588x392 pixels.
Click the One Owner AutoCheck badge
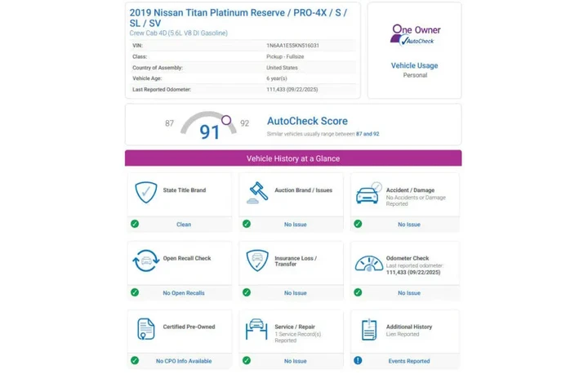click(x=415, y=34)
